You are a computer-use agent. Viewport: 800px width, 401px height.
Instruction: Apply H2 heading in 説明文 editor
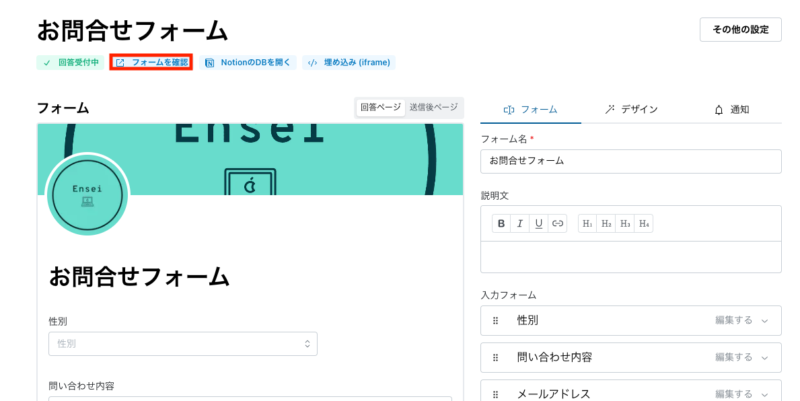606,223
